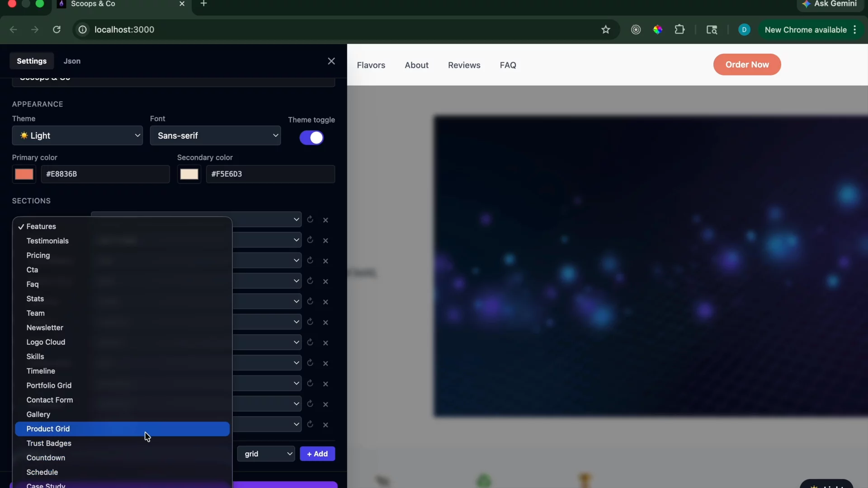The width and height of the screenshot is (868, 488).
Task: Select the highlighted Product Grid option
Action: 122,429
